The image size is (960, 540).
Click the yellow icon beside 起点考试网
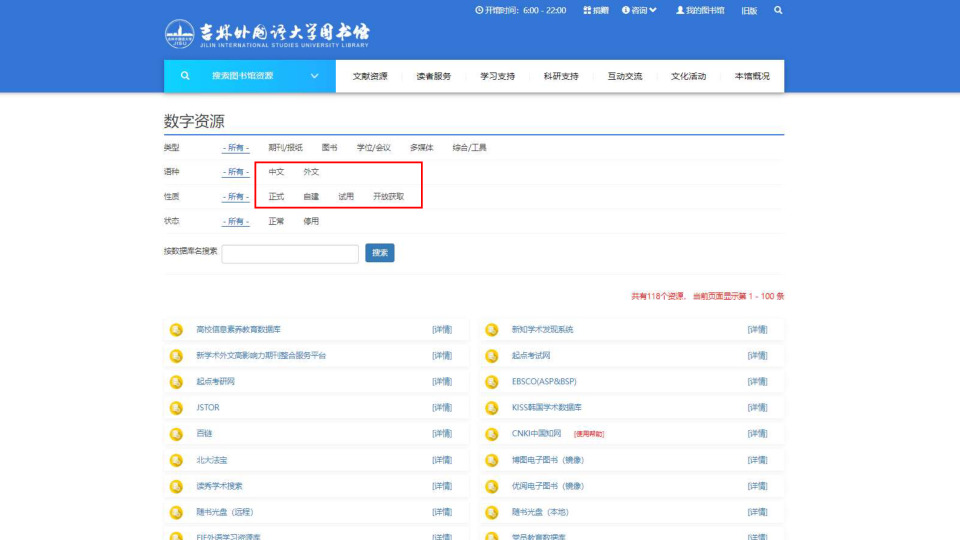tap(492, 356)
